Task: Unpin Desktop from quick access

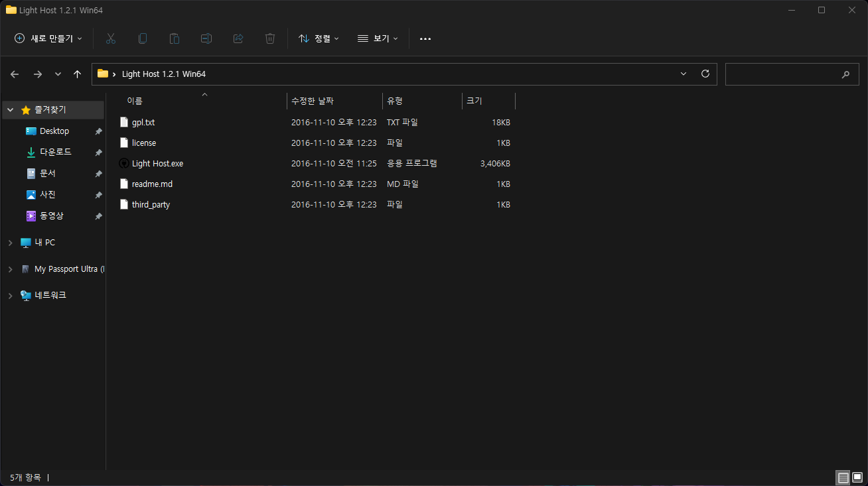Action: point(98,131)
